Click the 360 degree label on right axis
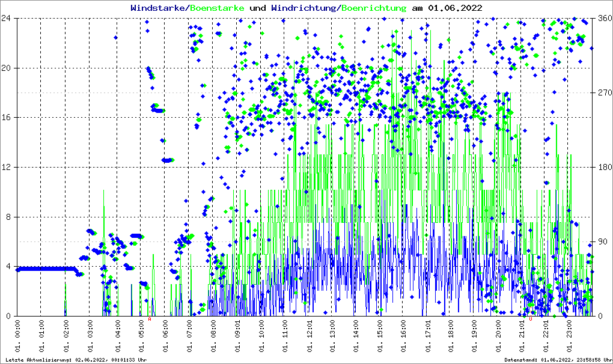 (604, 18)
